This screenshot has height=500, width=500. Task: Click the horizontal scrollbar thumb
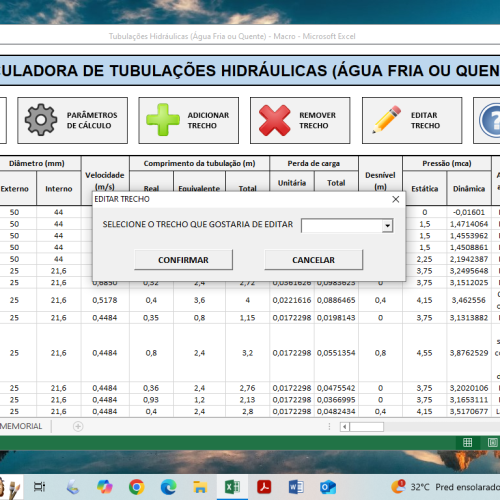pos(366,427)
